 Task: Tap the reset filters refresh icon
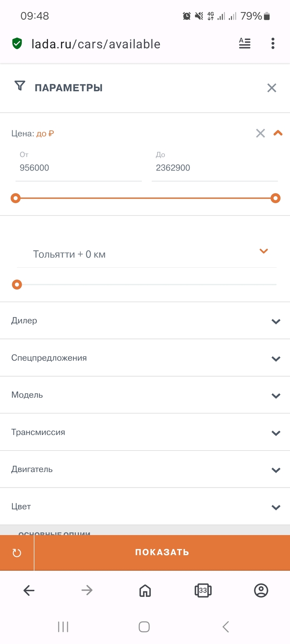pyautogui.click(x=17, y=553)
